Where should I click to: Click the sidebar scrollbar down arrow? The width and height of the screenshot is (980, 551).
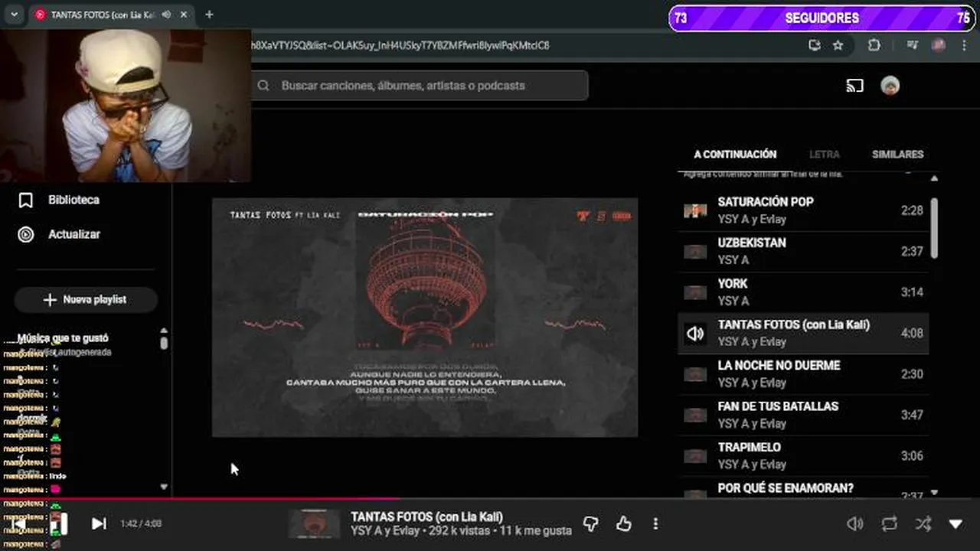[x=164, y=486]
